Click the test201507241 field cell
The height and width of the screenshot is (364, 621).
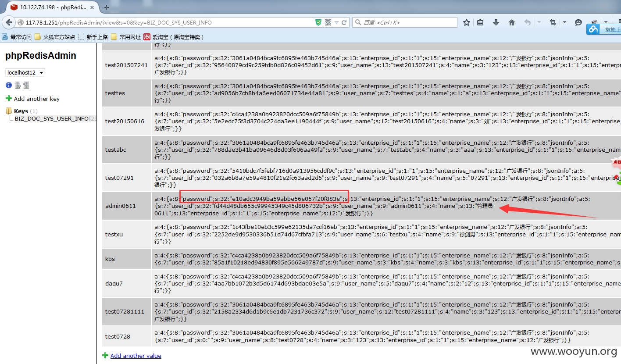pyautogui.click(x=126, y=65)
